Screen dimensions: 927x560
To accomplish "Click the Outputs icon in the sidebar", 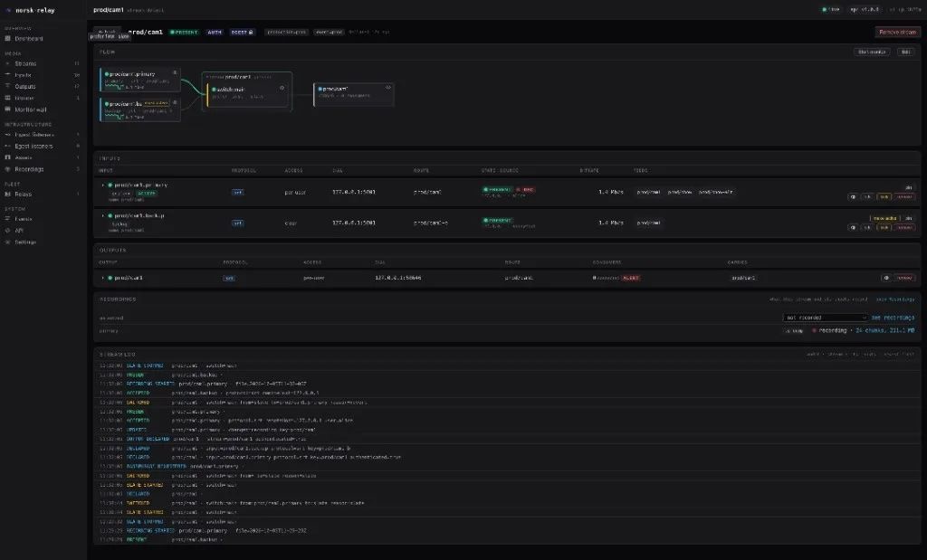I will coord(7,86).
